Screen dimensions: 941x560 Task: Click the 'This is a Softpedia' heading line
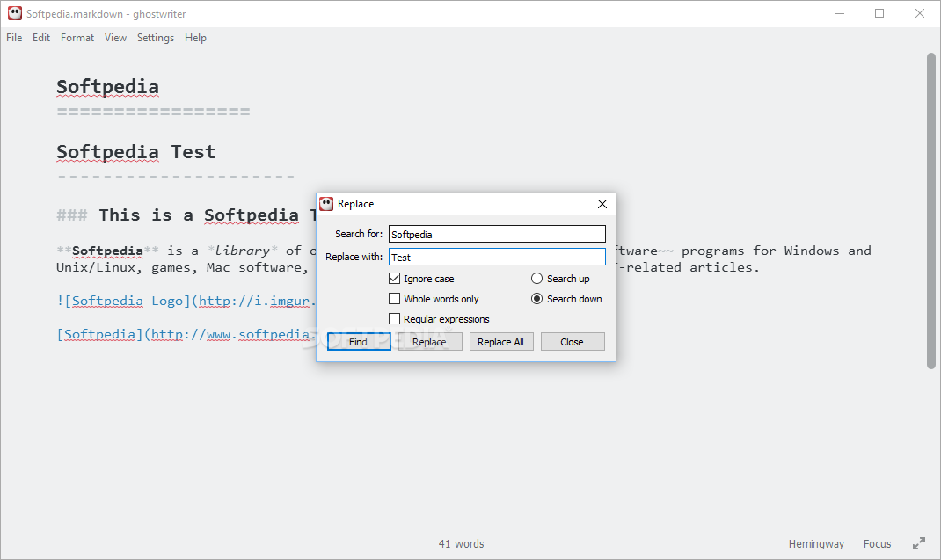(186, 215)
